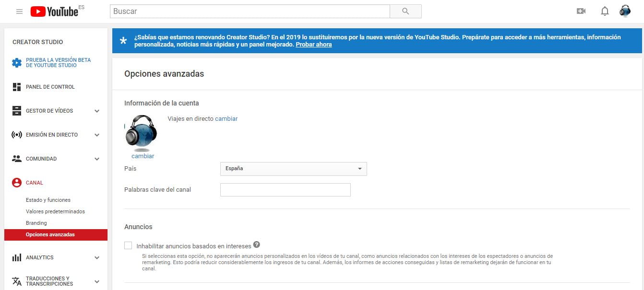Go to Branding in Canal submenu
Image resolution: width=644 pixels, height=290 pixels.
pos(36,223)
